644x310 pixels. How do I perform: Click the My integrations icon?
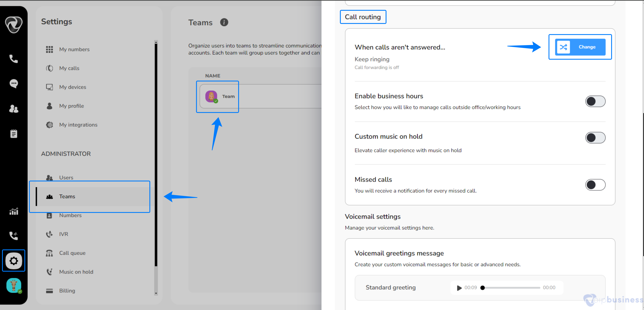[x=49, y=125]
